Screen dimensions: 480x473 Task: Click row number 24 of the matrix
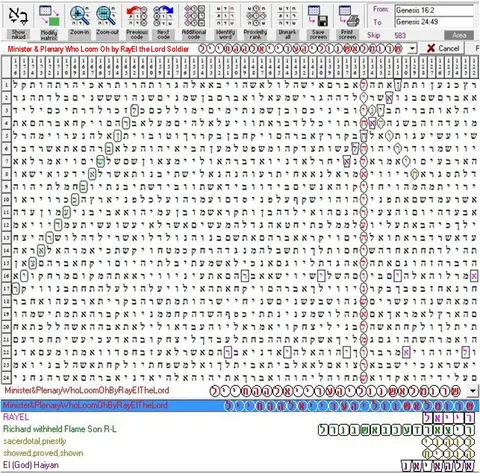(6, 378)
